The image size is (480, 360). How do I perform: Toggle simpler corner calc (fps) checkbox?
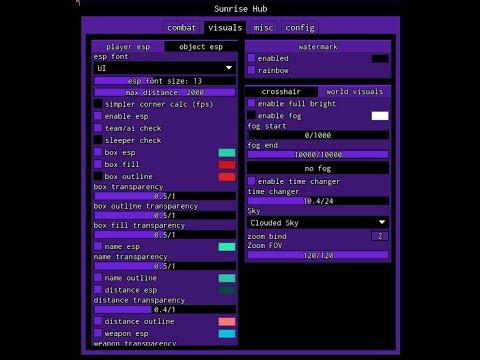tap(98, 104)
